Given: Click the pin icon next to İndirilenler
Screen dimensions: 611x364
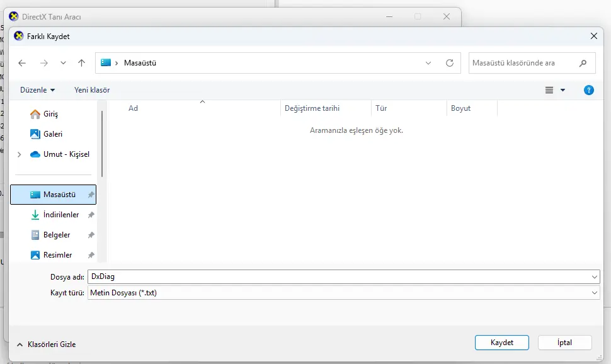Looking at the screenshot, I should pos(91,215).
